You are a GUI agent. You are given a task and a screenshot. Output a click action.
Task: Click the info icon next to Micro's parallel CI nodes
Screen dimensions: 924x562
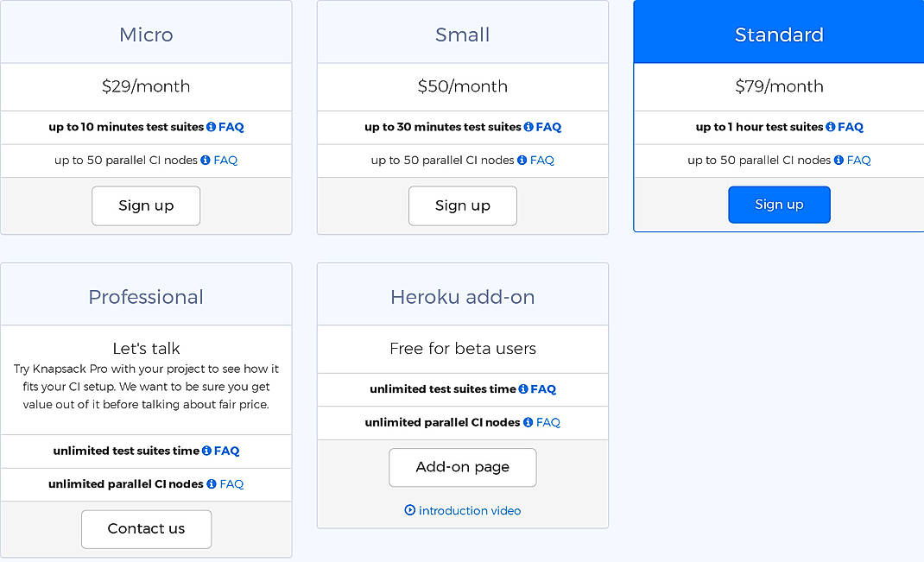(x=204, y=161)
